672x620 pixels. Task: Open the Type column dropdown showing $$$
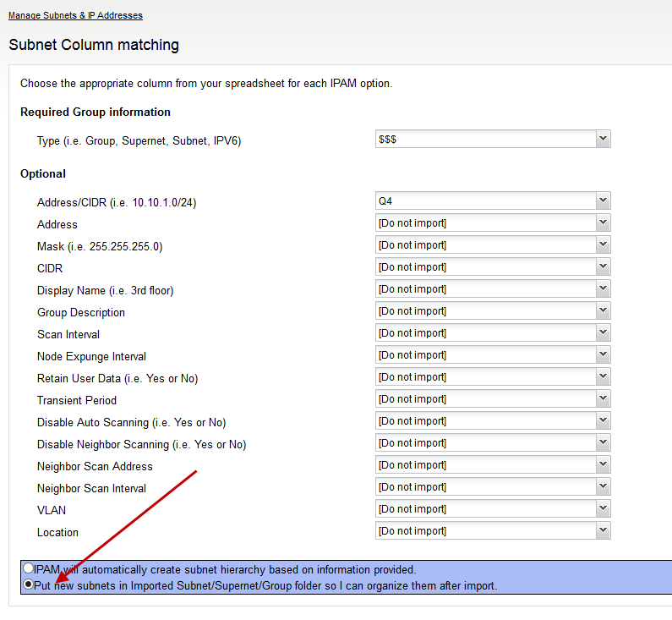click(x=493, y=140)
